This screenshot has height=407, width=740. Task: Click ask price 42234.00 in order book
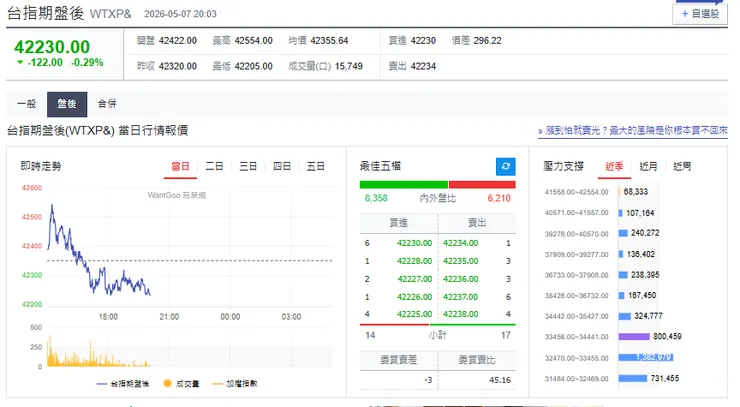[460, 243]
